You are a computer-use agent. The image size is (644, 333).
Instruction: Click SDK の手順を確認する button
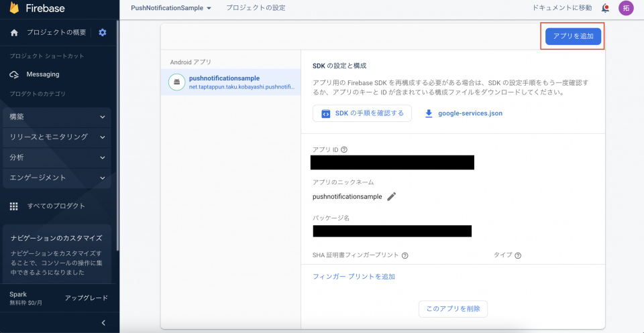(362, 114)
